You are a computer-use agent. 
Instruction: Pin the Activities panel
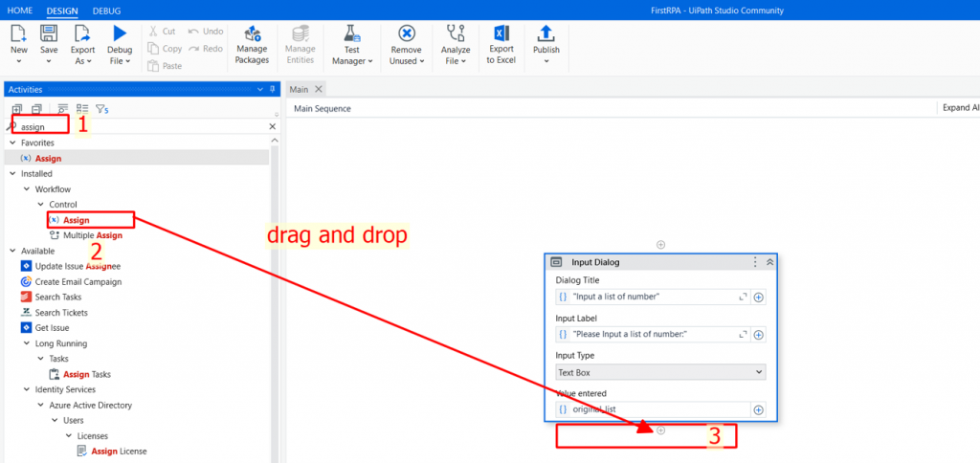pyautogui.click(x=273, y=90)
